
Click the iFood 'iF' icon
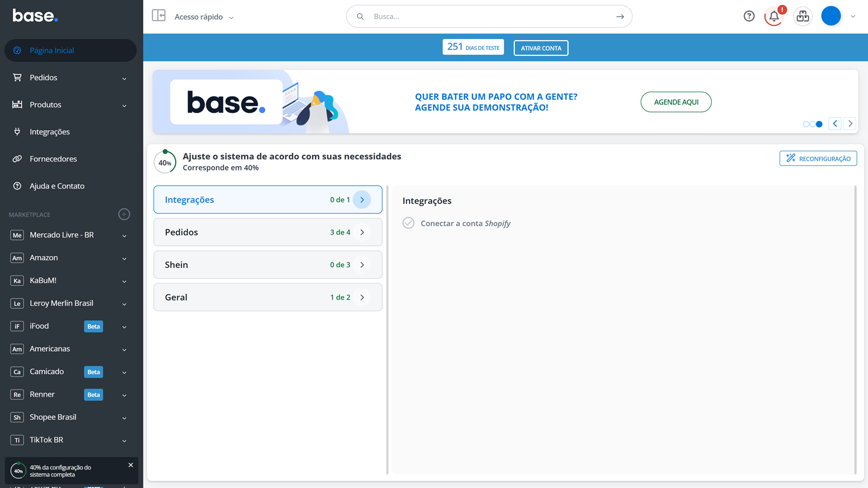[17, 326]
